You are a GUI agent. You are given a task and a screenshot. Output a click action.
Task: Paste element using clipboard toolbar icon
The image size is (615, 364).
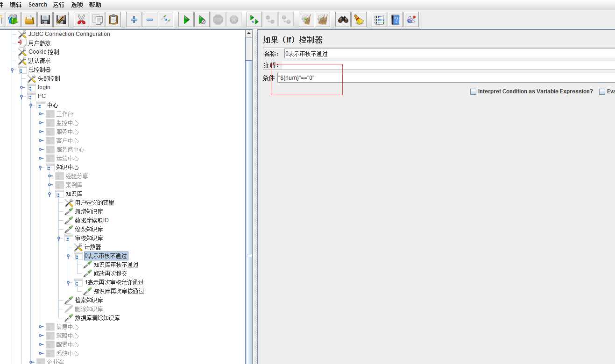113,20
